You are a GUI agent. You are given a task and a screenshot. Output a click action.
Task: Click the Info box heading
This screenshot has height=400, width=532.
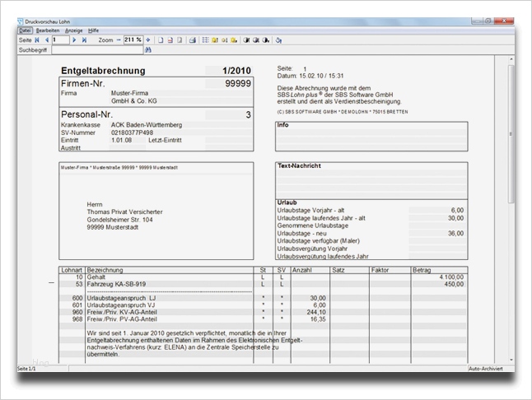pyautogui.click(x=282, y=125)
